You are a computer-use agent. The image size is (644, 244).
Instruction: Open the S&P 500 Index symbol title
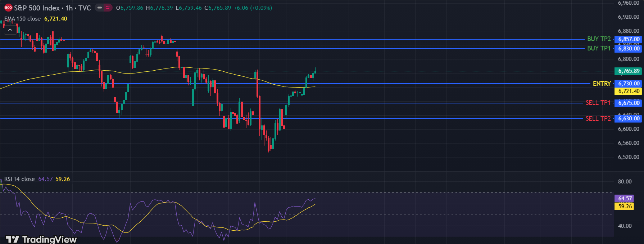click(x=37, y=8)
